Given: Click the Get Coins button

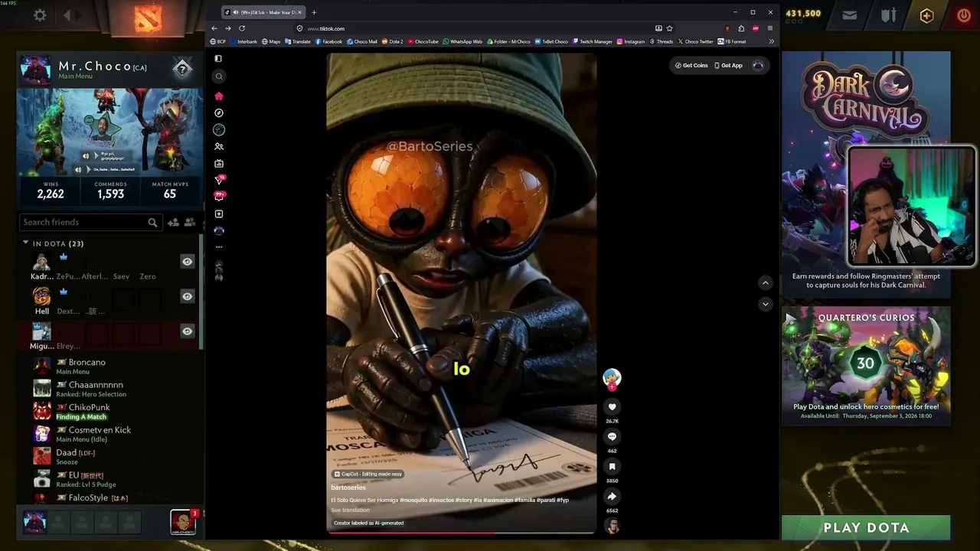Looking at the screenshot, I should 691,66.
